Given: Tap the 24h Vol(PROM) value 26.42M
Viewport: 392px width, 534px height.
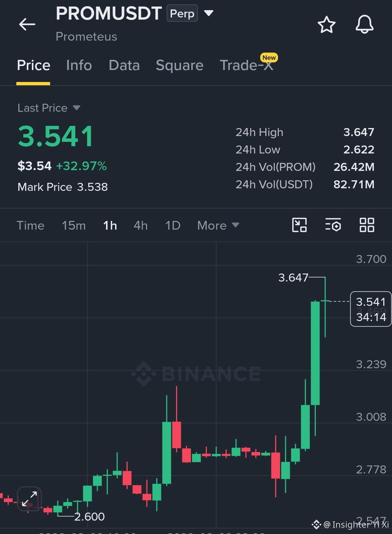Looking at the screenshot, I should point(354,167).
